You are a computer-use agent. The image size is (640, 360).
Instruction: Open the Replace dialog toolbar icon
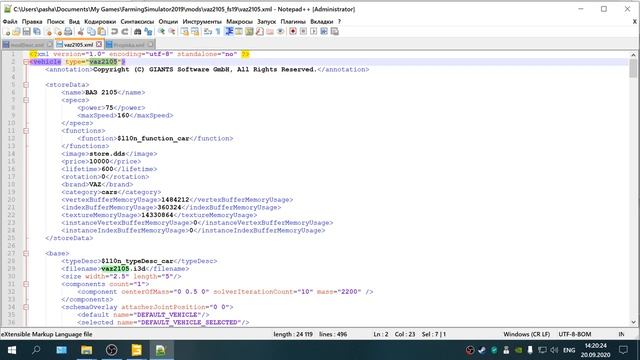point(148,31)
